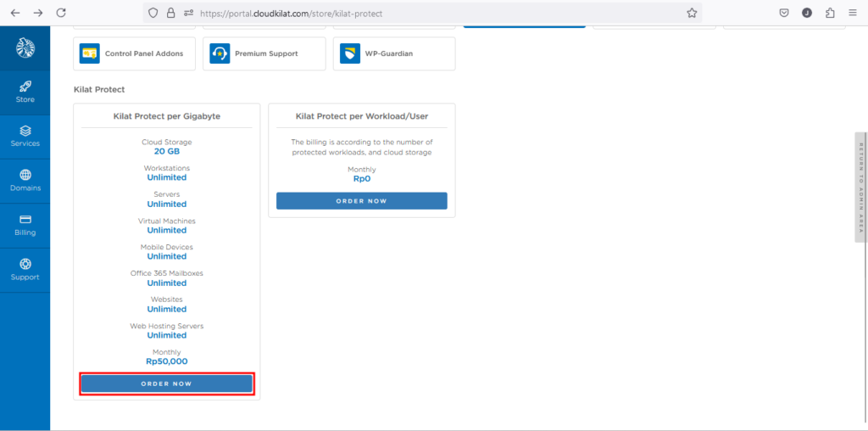This screenshot has height=431, width=868.
Task: Open the Billing card icon
Action: coord(25,219)
